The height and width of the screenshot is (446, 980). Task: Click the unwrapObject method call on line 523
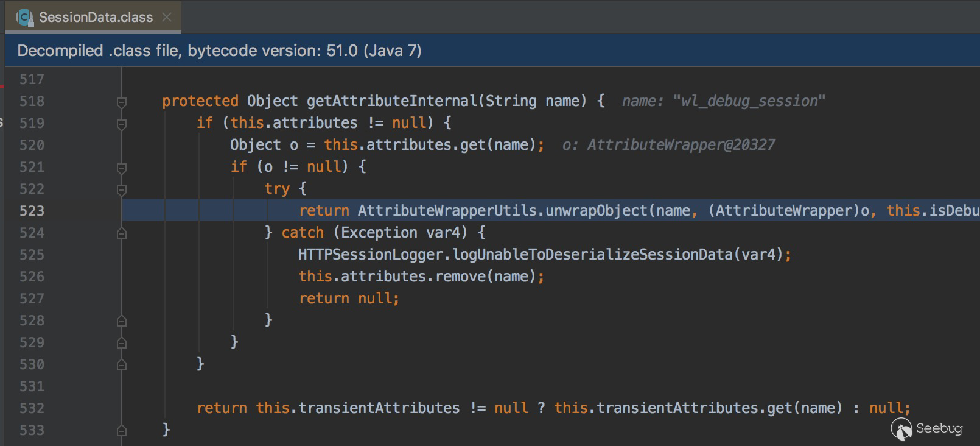pyautogui.click(x=597, y=211)
